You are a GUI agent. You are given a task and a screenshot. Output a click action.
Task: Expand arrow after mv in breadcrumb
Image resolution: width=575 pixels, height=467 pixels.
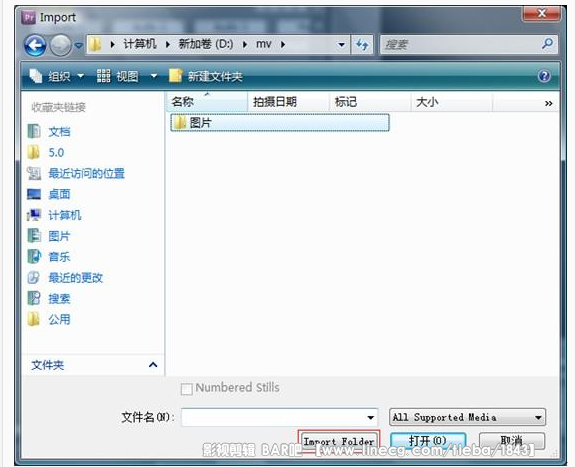tap(283, 45)
